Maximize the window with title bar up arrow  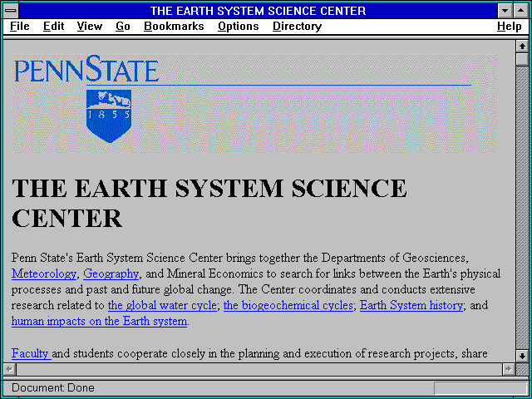[521, 11]
